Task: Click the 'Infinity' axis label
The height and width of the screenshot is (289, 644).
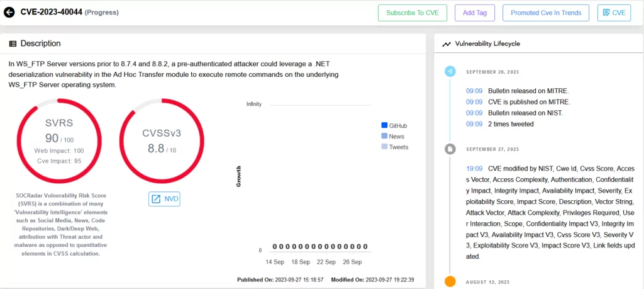Action: coord(254,104)
